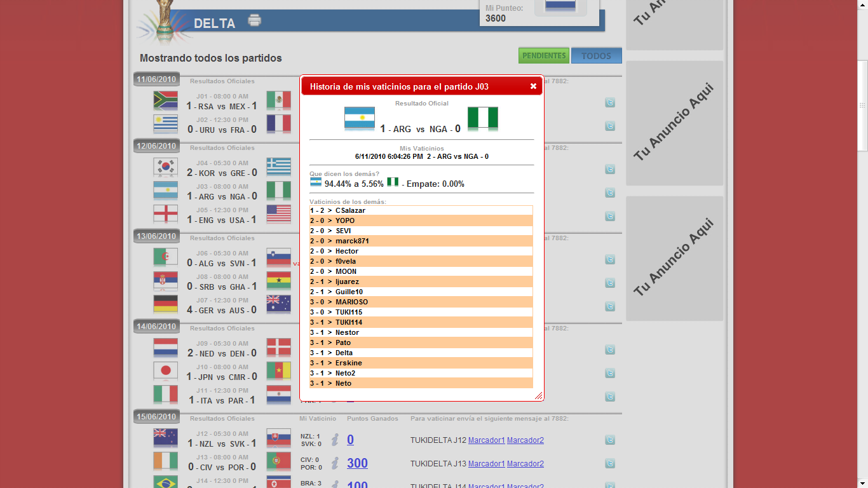
Task: Select Guille10's 2 - 1 prediction row
Action: click(x=421, y=292)
